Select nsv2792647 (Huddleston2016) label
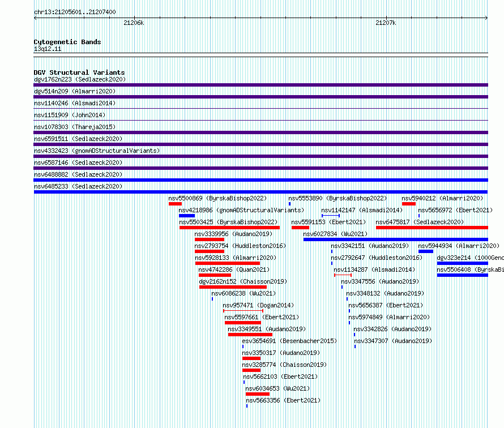This screenshot has height=428, width=504. point(377,258)
